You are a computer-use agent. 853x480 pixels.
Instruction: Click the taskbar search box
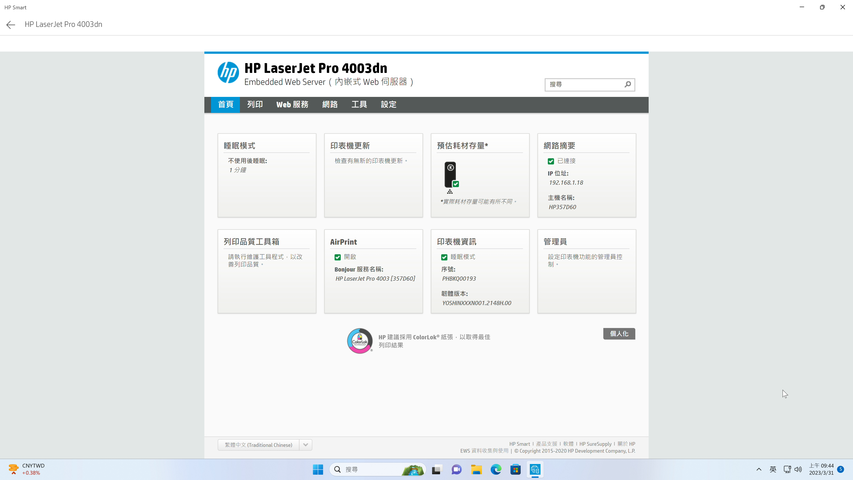pyautogui.click(x=376, y=469)
